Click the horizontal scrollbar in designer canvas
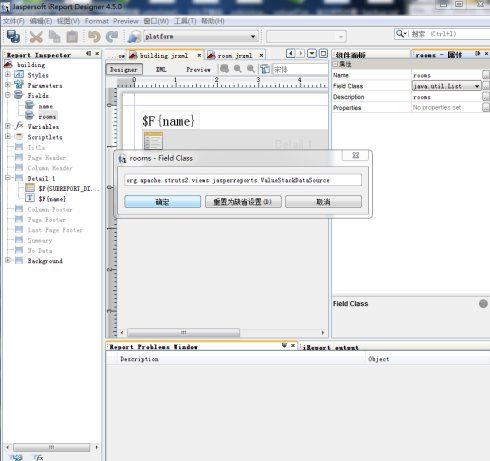This screenshot has width=490, height=461. click(x=183, y=332)
